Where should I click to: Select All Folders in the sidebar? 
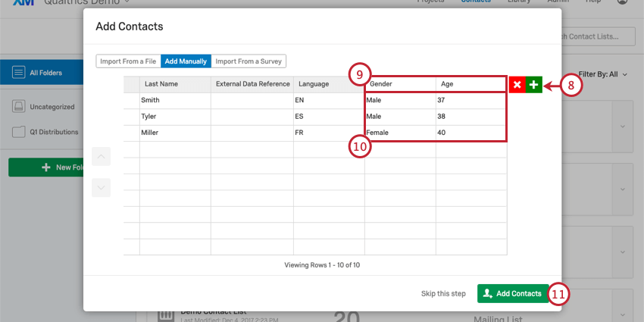click(42, 73)
